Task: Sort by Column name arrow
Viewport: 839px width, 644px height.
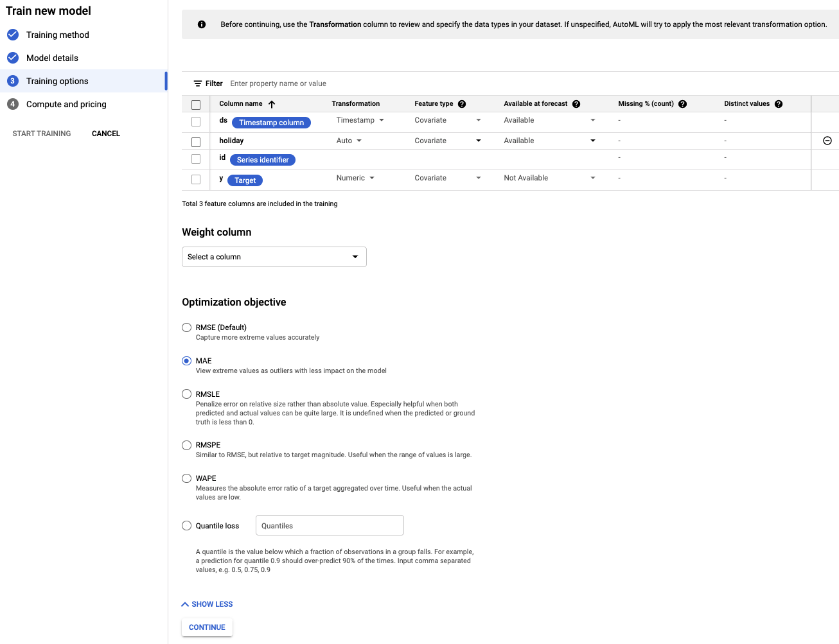Action: pos(272,104)
